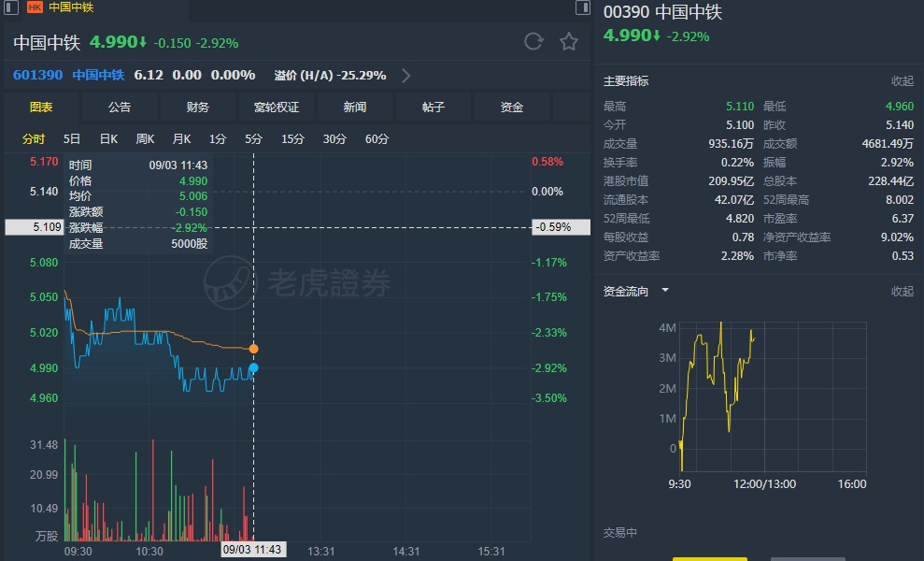Select the 月K chart period
924x561 pixels.
181,139
